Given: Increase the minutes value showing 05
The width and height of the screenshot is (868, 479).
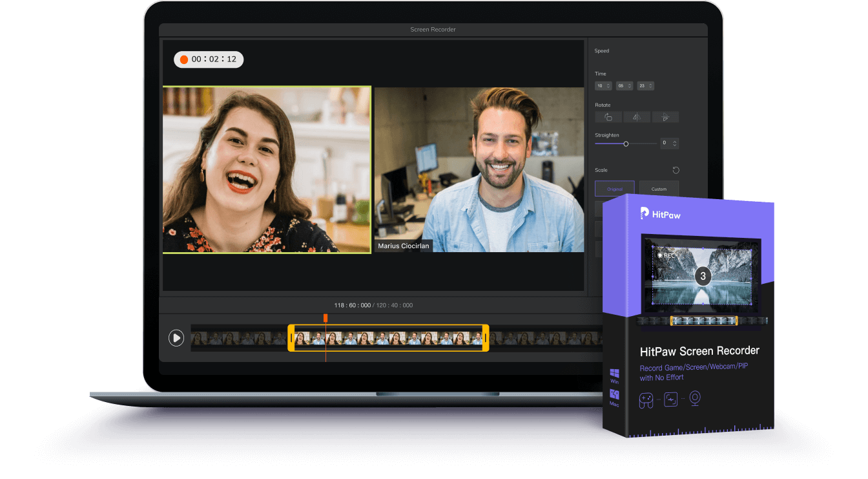Looking at the screenshot, I should coord(629,83).
